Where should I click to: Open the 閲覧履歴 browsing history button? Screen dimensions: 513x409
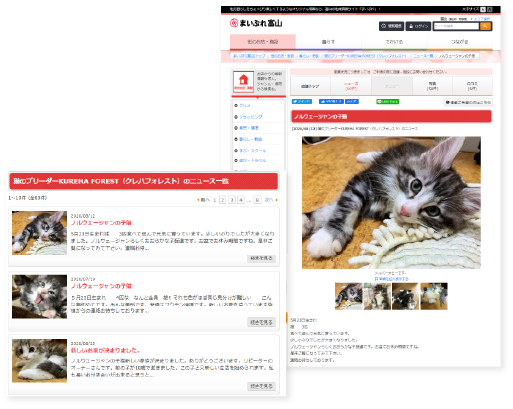click(391, 26)
